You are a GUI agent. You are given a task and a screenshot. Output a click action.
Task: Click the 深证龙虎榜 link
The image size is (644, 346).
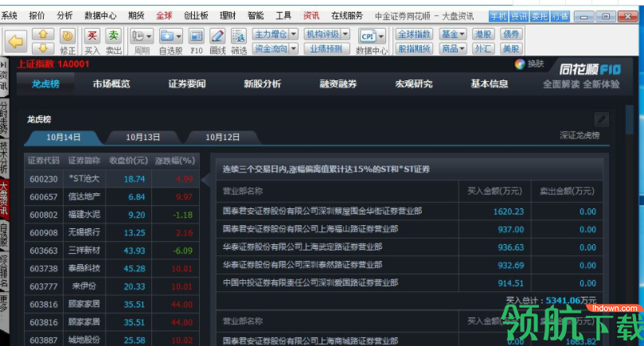[x=580, y=135]
